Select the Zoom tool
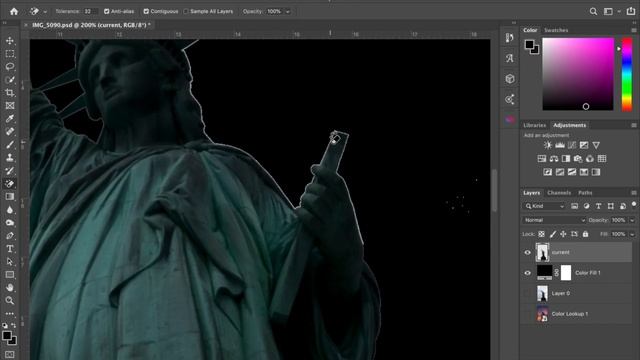Screen dimensions: 640x360 (x=10, y=301)
